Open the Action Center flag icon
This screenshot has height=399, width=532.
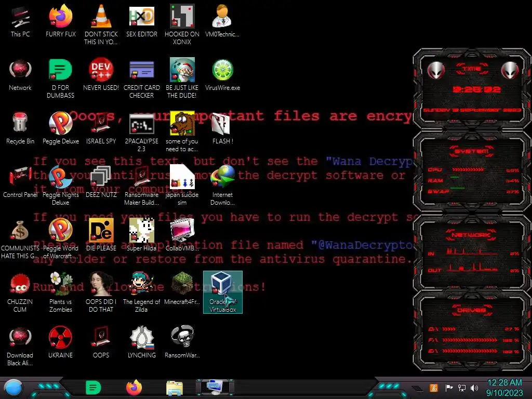tap(449, 388)
